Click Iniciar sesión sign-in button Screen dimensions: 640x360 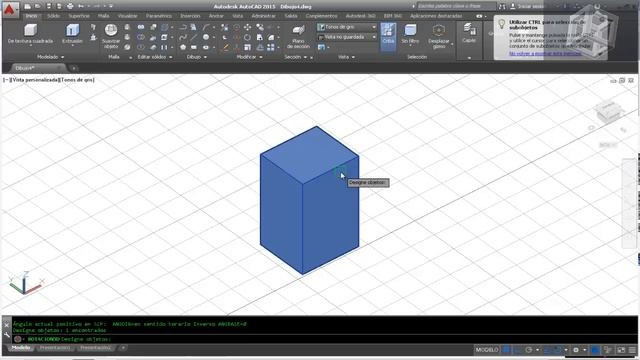(x=527, y=6)
